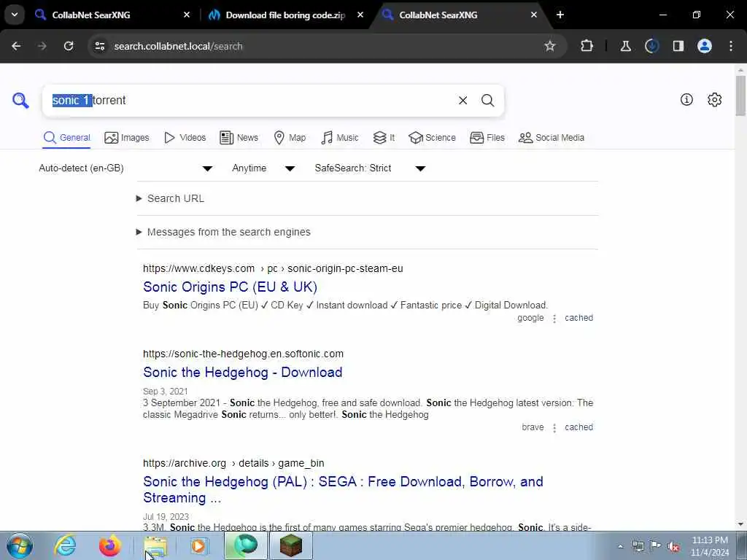The image size is (747, 560).
Task: Open more options dots for softonic result
Action: point(554,428)
